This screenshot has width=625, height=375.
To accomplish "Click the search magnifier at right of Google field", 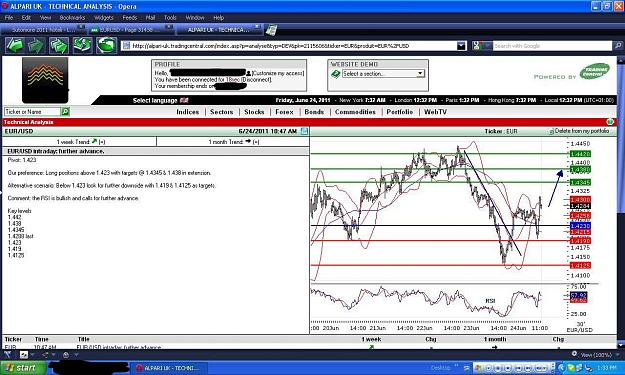I will coord(617,46).
